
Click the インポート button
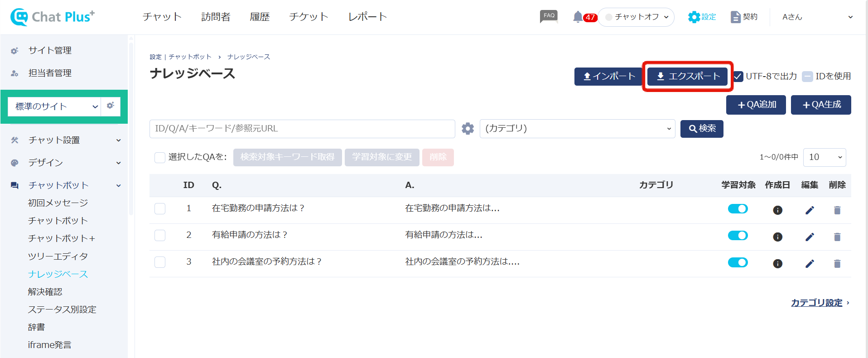click(608, 76)
